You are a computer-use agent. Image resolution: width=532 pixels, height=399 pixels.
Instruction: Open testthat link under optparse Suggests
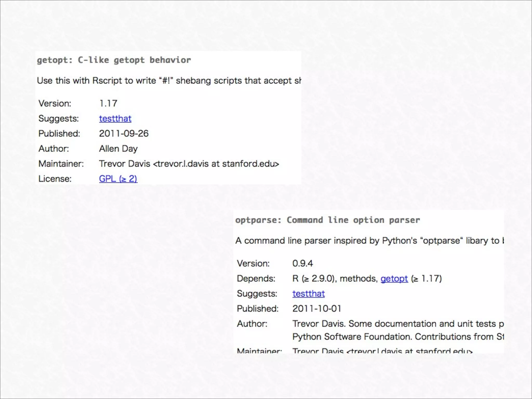tap(308, 294)
